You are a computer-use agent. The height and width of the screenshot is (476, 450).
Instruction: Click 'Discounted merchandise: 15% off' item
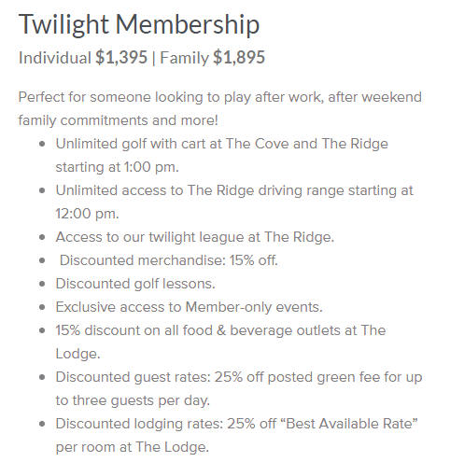pos(169,260)
